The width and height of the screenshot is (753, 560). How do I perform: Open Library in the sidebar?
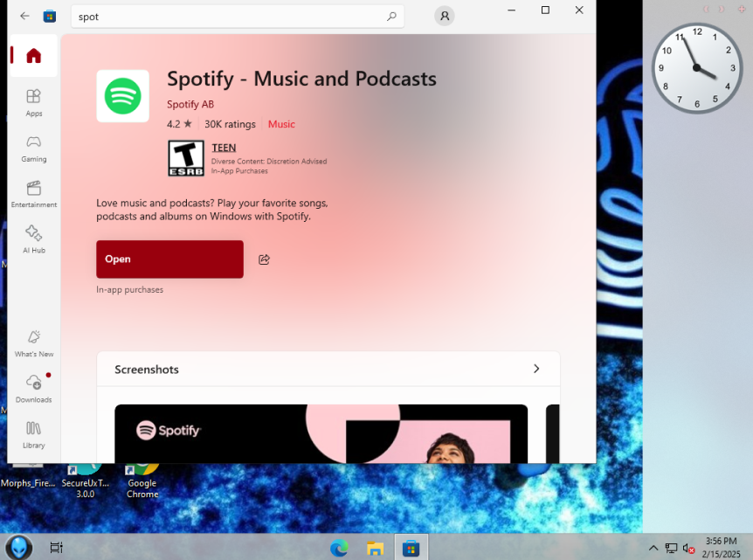33,435
